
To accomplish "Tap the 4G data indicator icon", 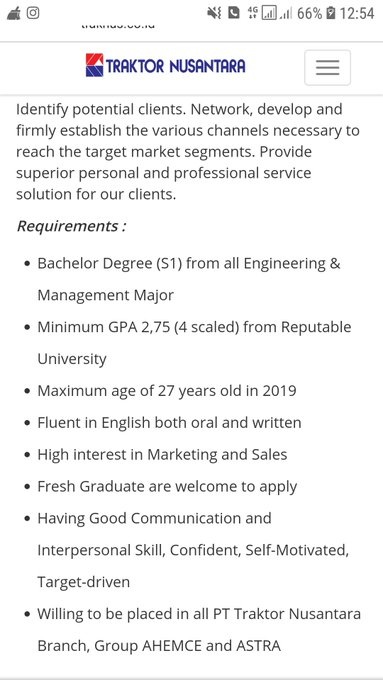I will pos(252,13).
